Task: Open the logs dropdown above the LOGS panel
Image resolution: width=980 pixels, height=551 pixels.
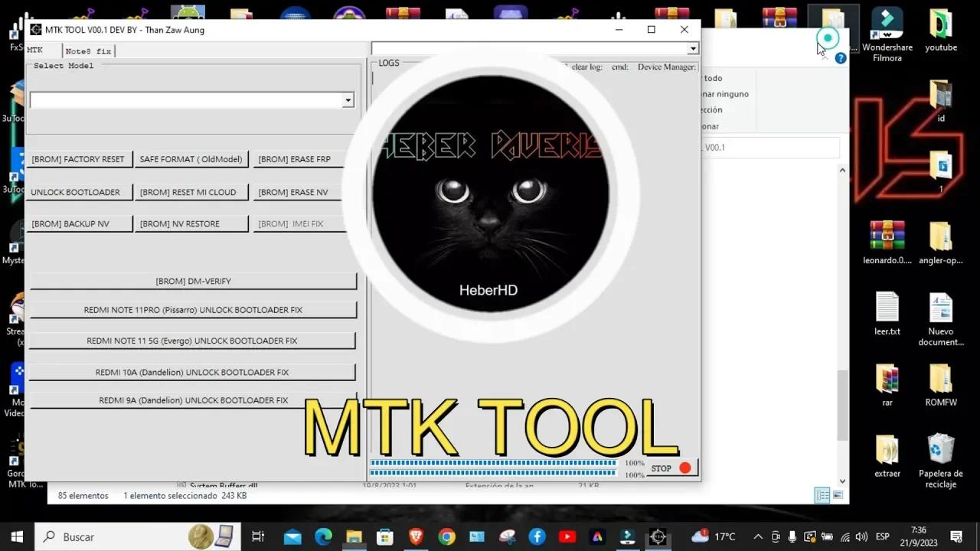Action: coord(692,48)
